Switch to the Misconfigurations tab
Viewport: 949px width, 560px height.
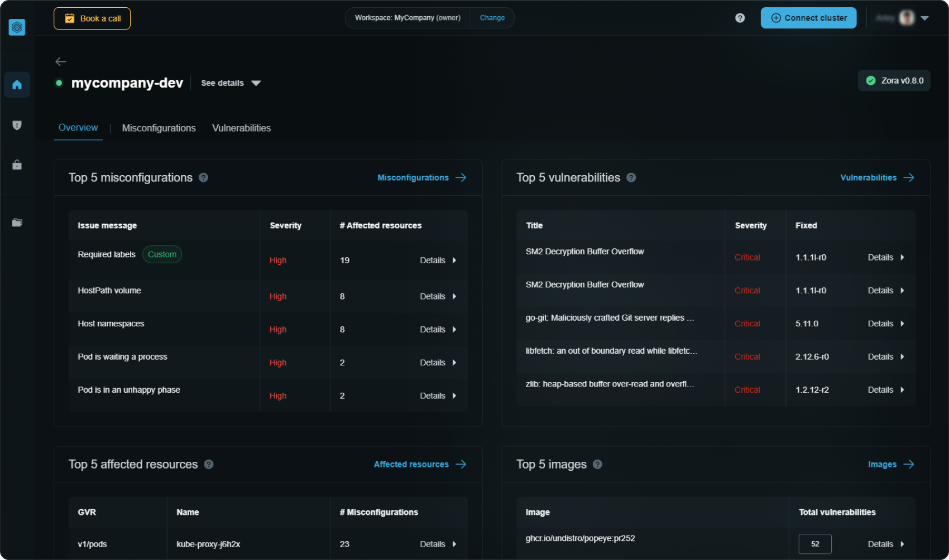click(159, 128)
